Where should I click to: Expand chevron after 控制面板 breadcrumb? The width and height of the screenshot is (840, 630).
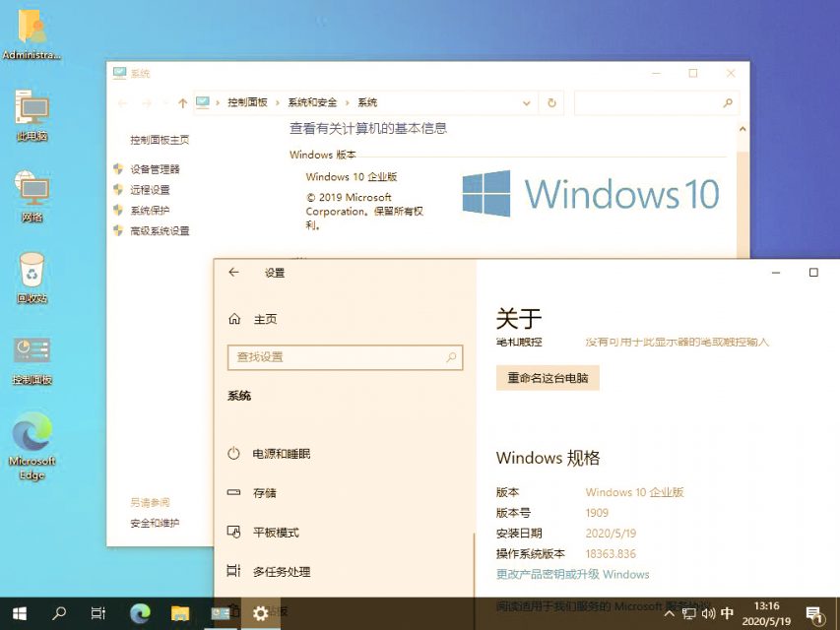point(278,102)
